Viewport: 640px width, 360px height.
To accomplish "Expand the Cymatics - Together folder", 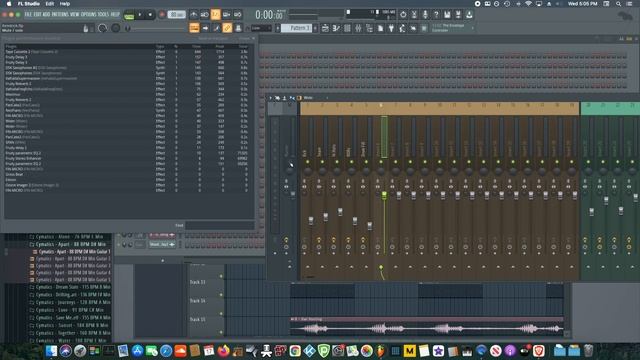I will 69,333.
